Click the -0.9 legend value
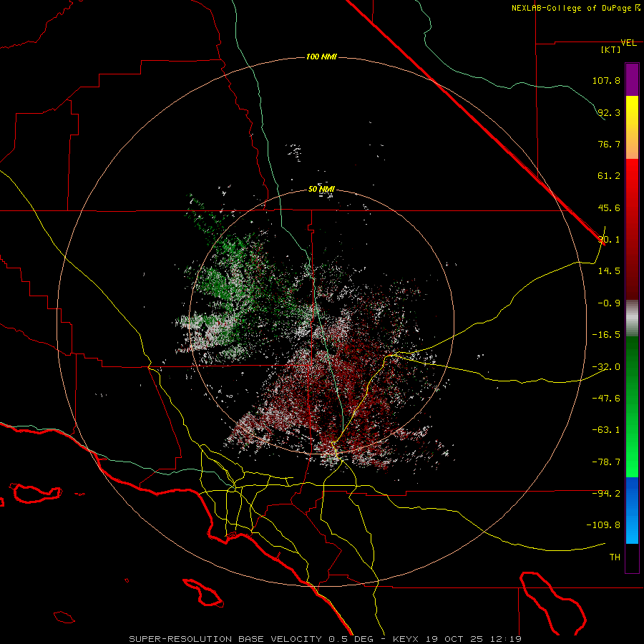 click(x=609, y=303)
